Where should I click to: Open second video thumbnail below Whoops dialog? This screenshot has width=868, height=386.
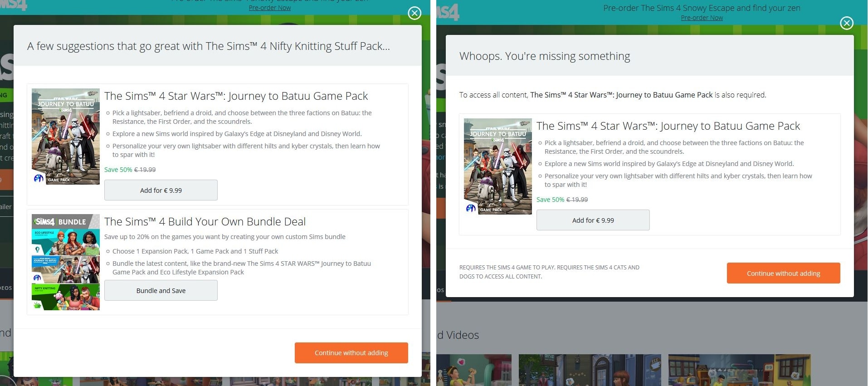click(590, 370)
